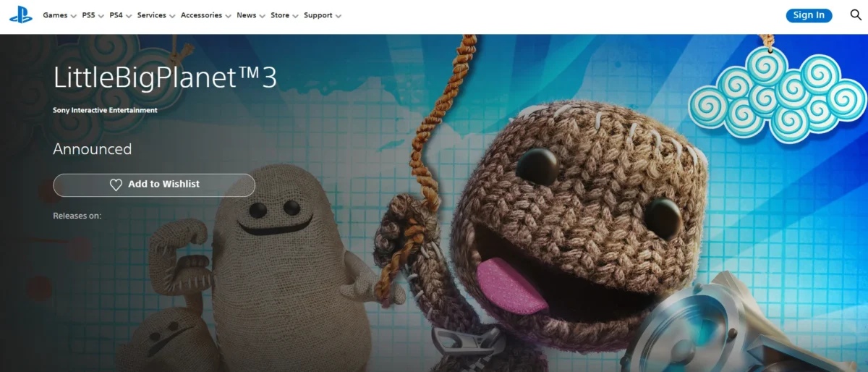Expand the PS5 dropdown chevron
The image size is (868, 372).
click(101, 16)
